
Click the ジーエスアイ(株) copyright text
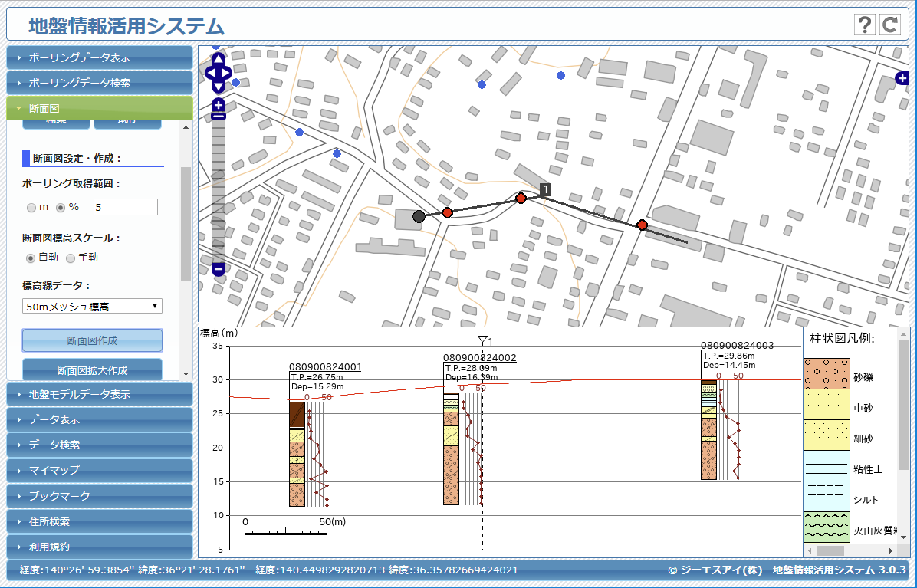(x=715, y=570)
